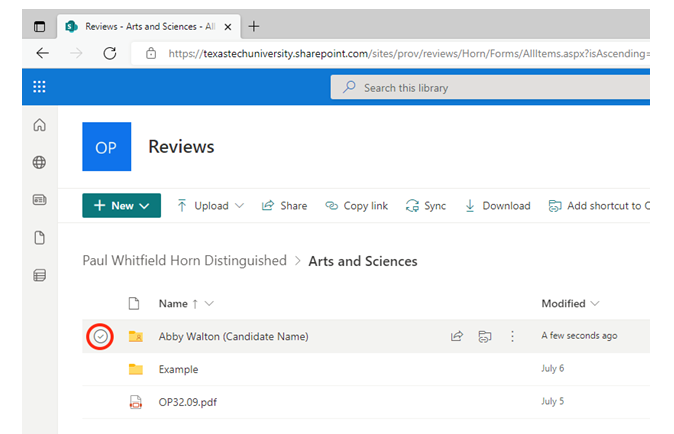Click Copy link in command bar

pyautogui.click(x=356, y=206)
